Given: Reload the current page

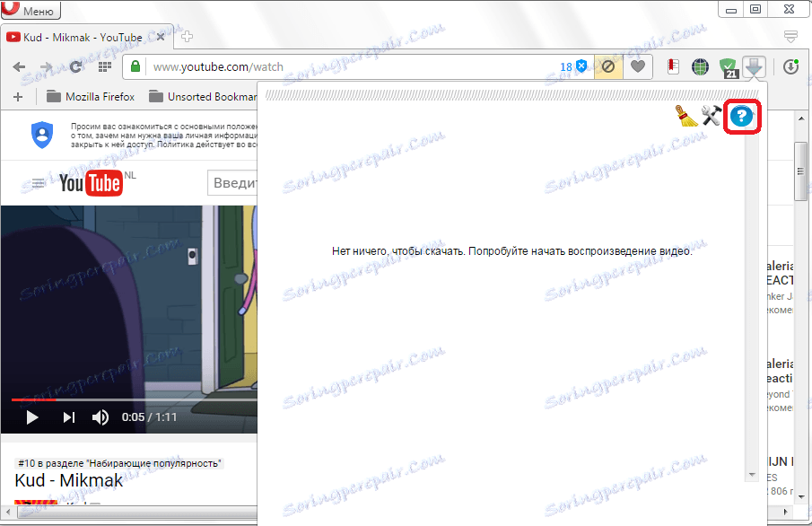Looking at the screenshot, I should [75, 66].
